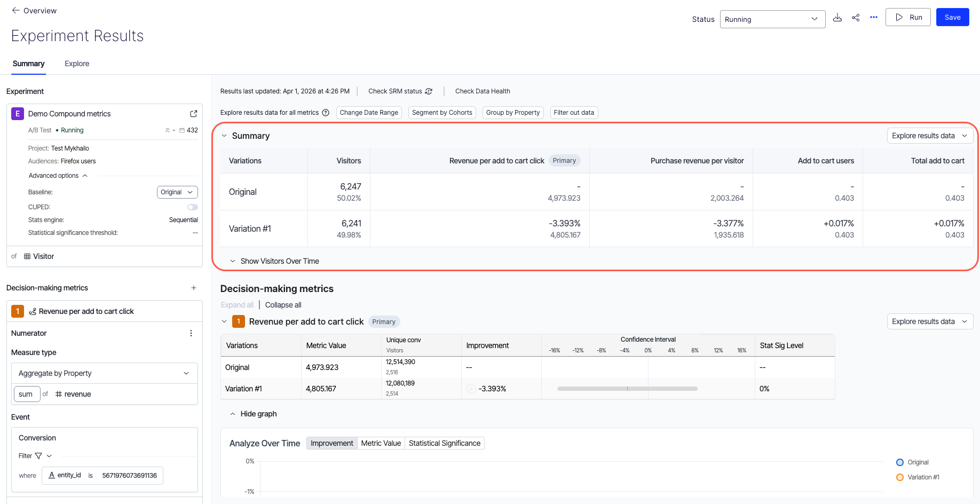Screen dimensions: 980x504
Task: Click the download results icon
Action: point(837,18)
